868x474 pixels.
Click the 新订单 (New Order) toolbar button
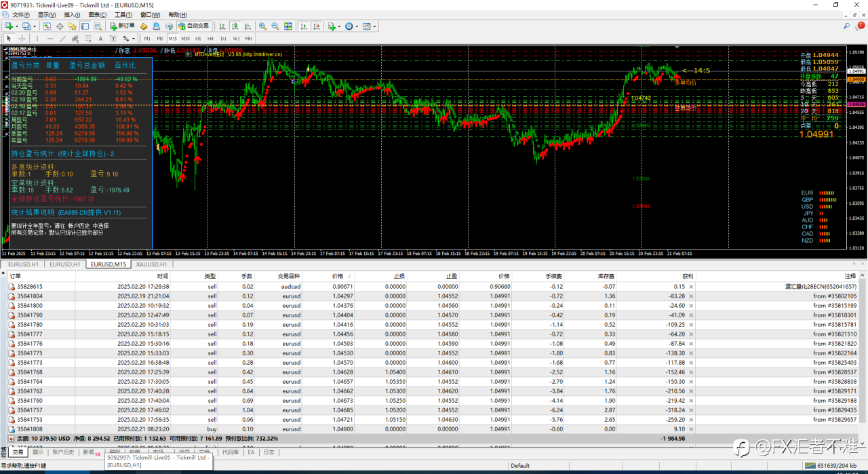(x=123, y=26)
